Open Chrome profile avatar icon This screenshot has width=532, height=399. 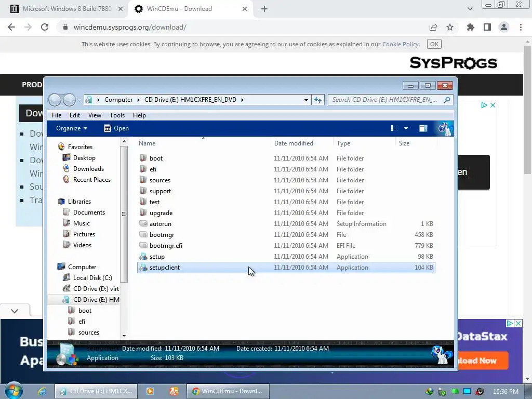tap(504, 27)
